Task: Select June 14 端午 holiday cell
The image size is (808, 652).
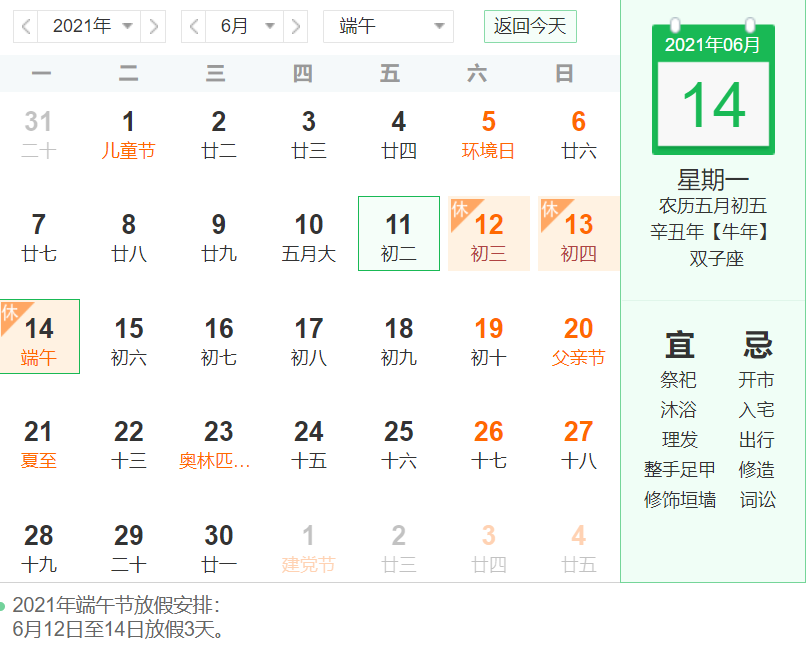Action: coord(39,336)
